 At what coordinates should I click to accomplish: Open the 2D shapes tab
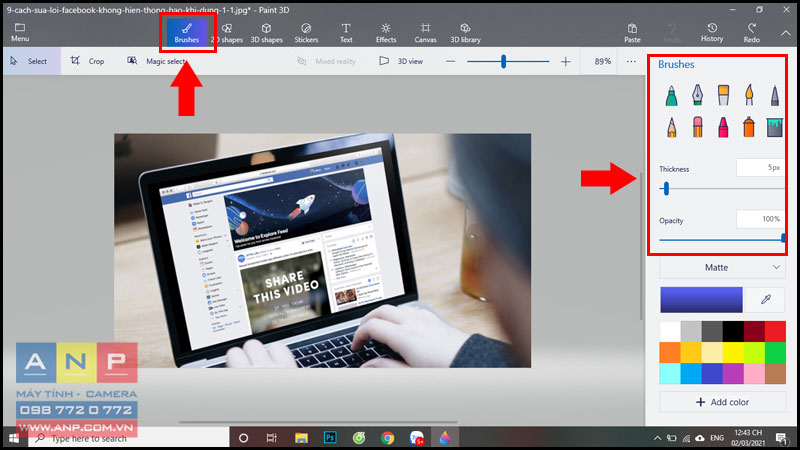227,33
